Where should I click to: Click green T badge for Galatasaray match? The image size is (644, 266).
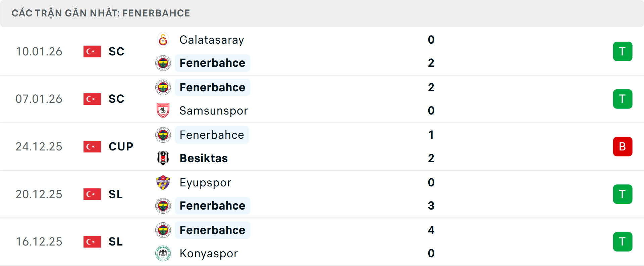point(623,51)
